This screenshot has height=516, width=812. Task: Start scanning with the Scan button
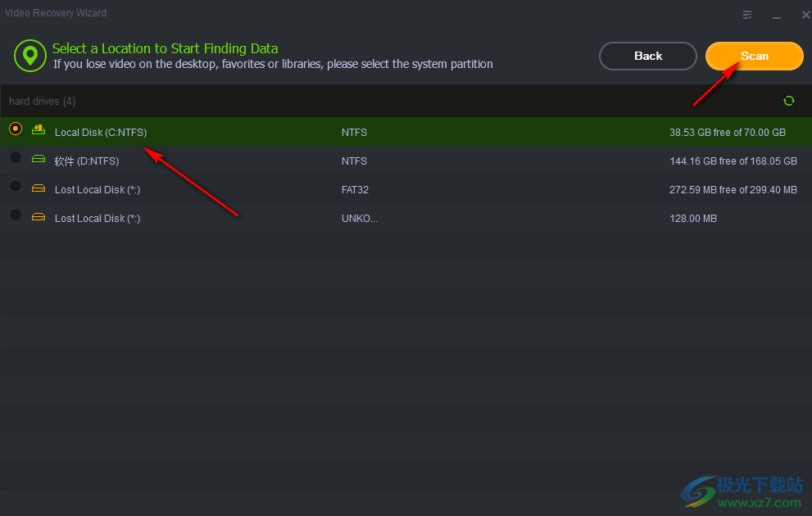754,56
